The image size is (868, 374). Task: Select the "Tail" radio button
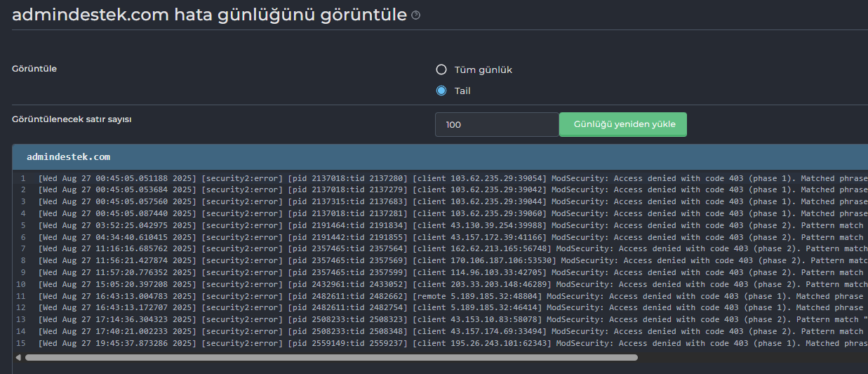[x=441, y=91]
